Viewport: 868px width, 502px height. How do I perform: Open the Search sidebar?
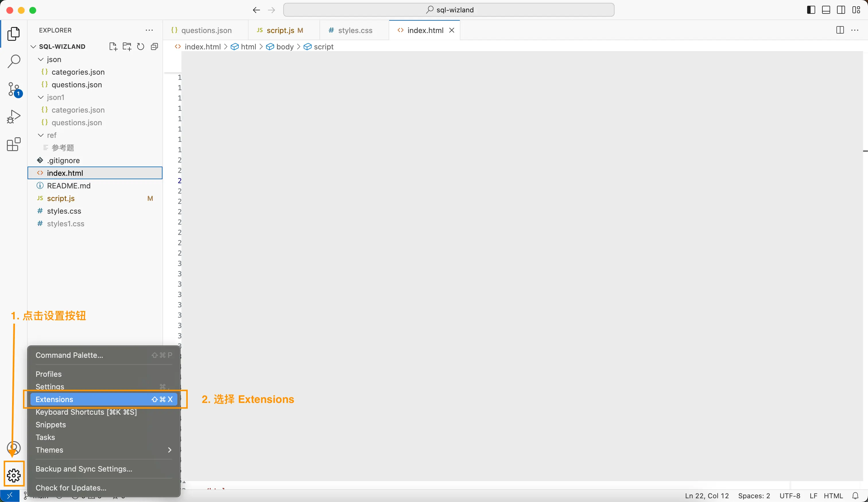pos(14,61)
